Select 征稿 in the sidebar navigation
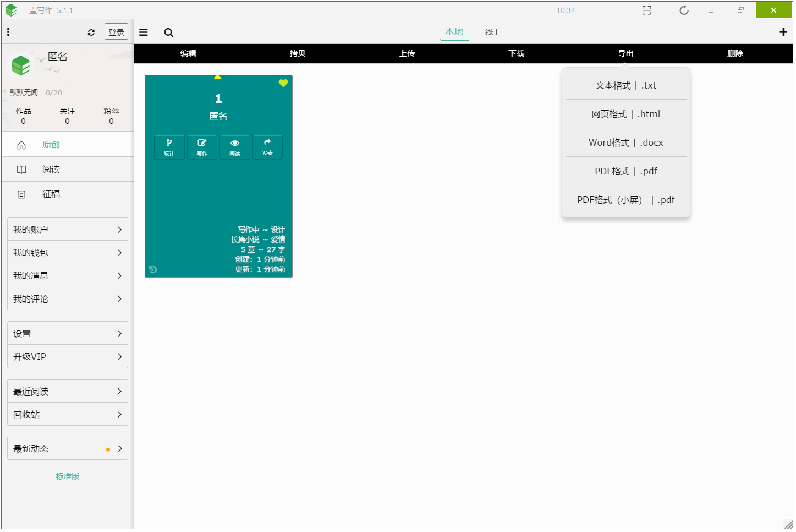Viewport: 796px width, 532px height. pos(67,194)
